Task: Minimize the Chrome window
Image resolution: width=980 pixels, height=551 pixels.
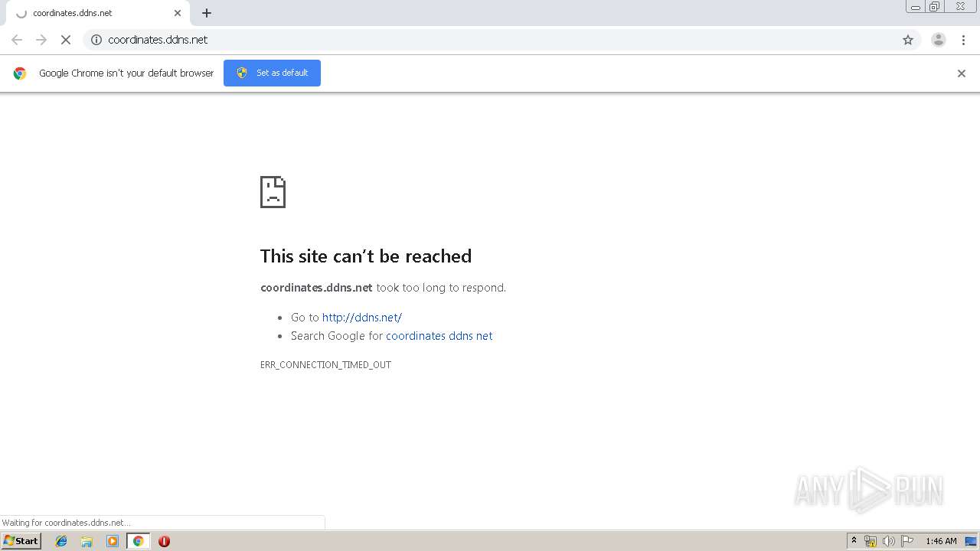Action: 915,7
